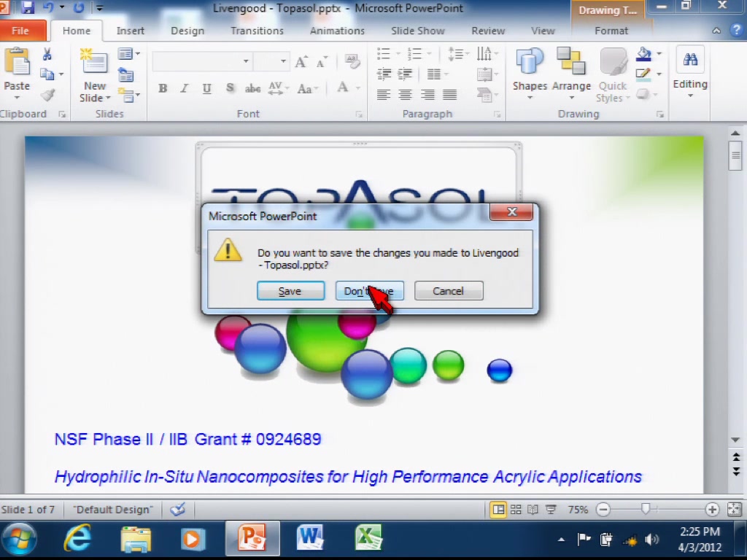Click the Align Text icon
This screenshot has width=747, height=560.
tap(484, 74)
